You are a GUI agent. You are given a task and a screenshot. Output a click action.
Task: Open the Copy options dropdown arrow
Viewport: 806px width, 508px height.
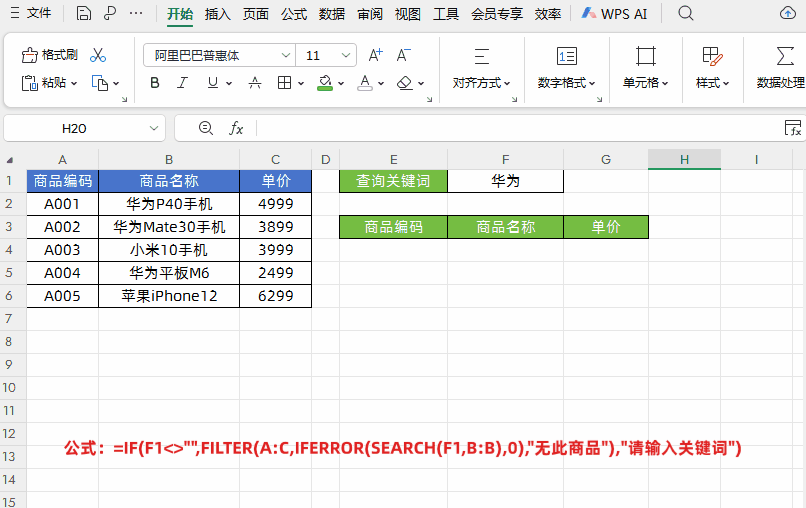(x=116, y=83)
